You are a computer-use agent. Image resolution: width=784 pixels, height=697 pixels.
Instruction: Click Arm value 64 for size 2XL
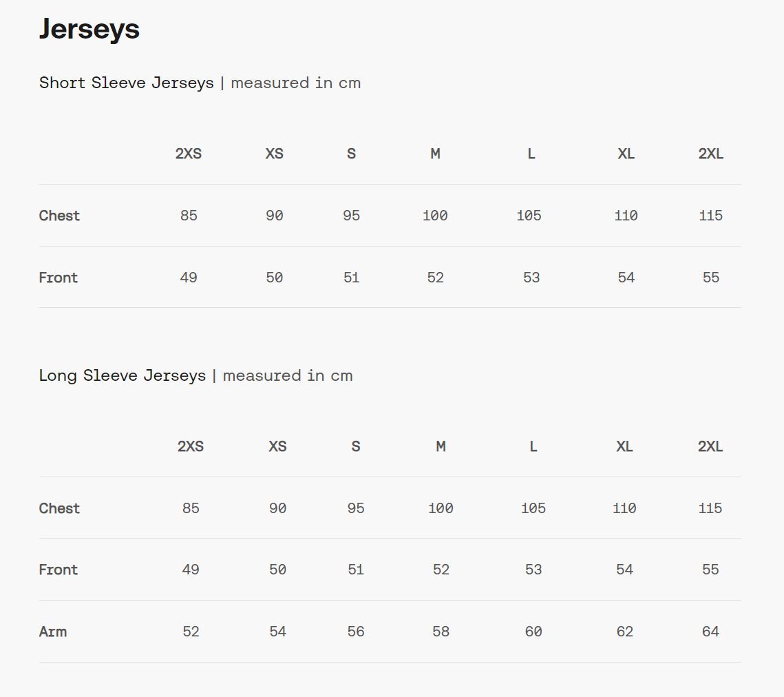tap(710, 632)
